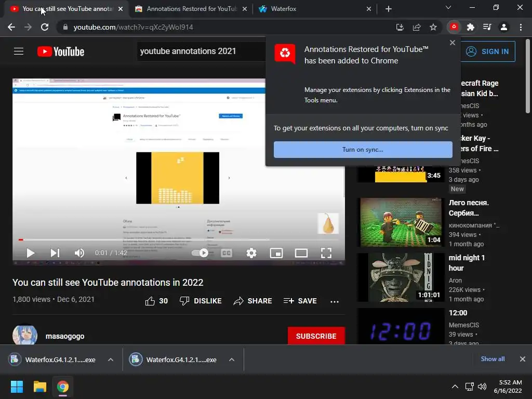The height and width of the screenshot is (399, 532).
Task: Click the SAVE to playlist button
Action: coord(300,301)
